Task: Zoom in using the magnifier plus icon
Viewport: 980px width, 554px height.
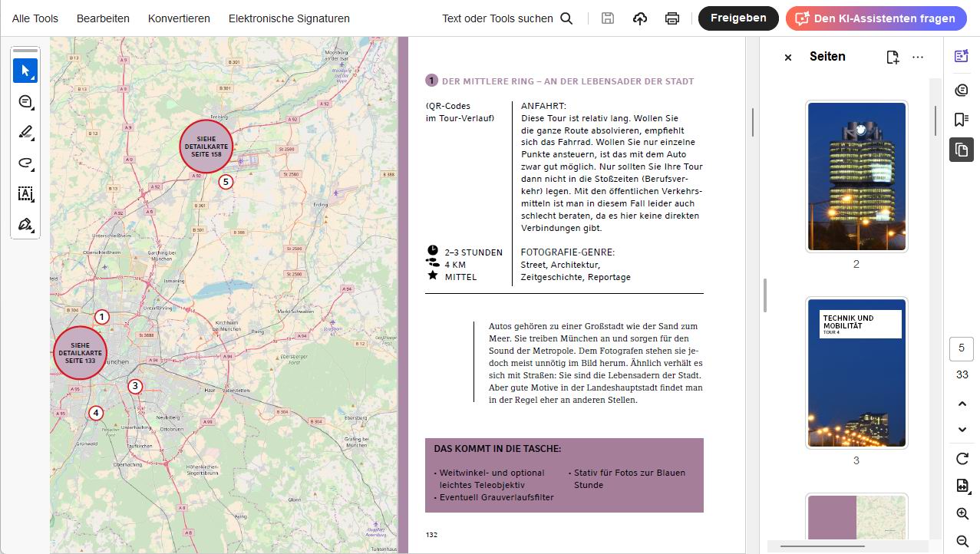Action: click(x=962, y=513)
